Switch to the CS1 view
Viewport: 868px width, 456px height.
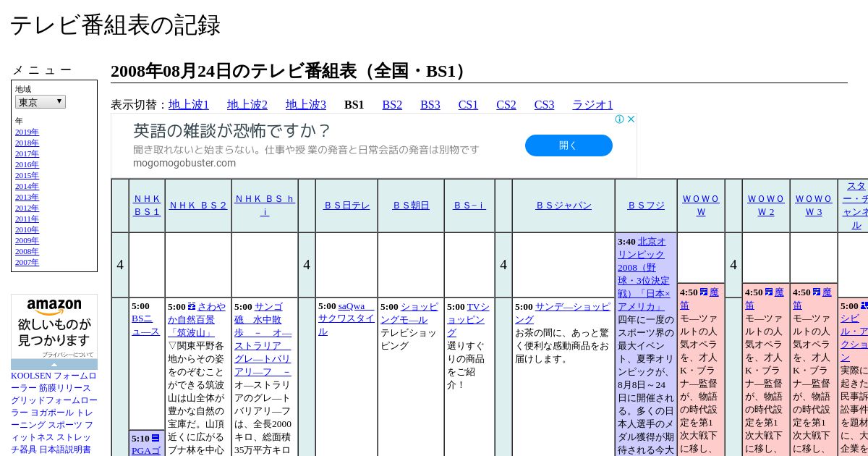[468, 105]
